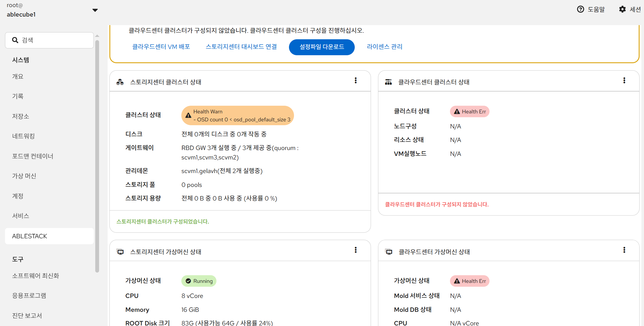
Task: Click the Health Warn warning triangle icon
Action: click(188, 115)
